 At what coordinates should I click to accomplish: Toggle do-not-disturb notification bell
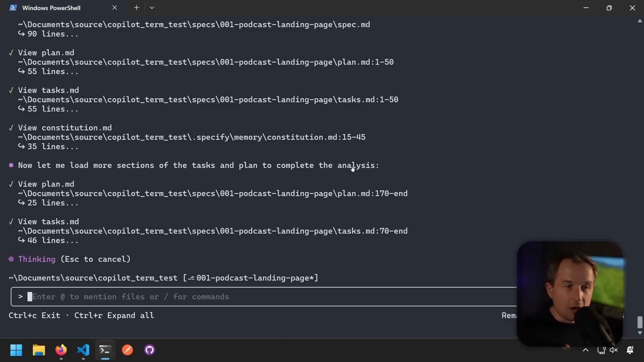point(630,350)
